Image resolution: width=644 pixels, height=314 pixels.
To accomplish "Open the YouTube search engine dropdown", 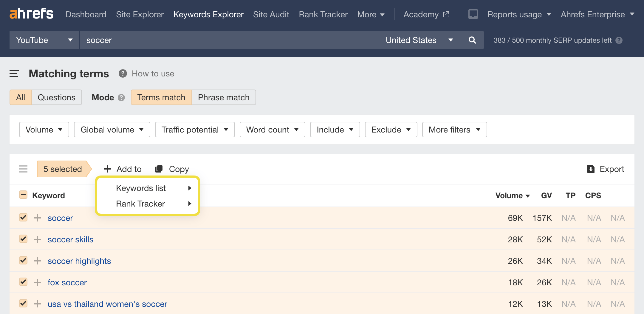I will [x=44, y=40].
